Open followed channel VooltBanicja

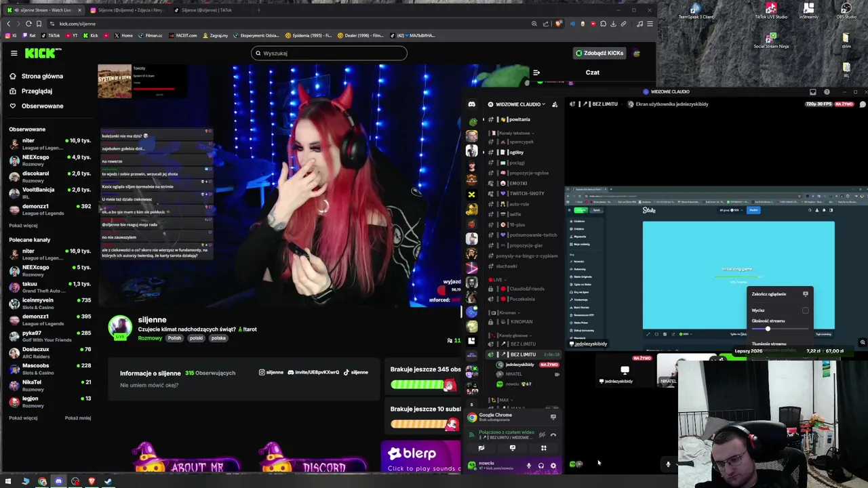49,192
